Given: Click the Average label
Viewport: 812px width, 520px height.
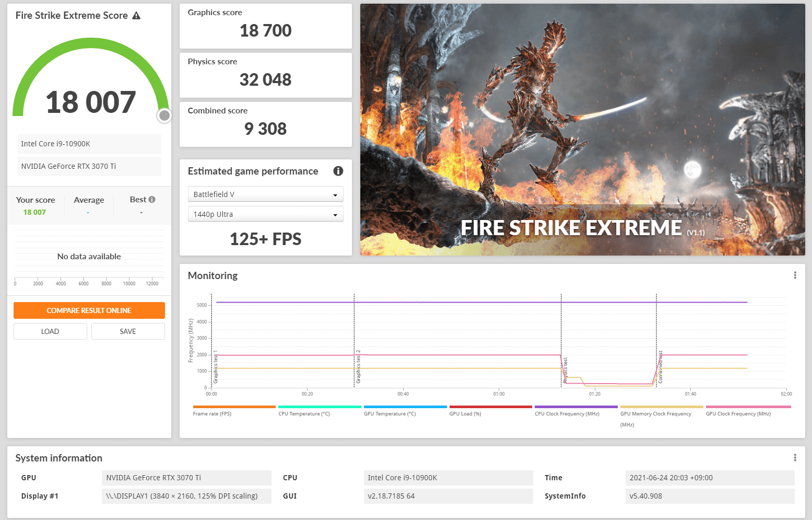Looking at the screenshot, I should (x=89, y=200).
